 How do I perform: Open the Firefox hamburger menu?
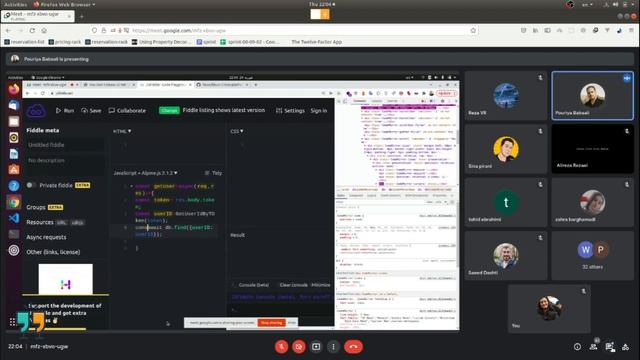[x=631, y=31]
